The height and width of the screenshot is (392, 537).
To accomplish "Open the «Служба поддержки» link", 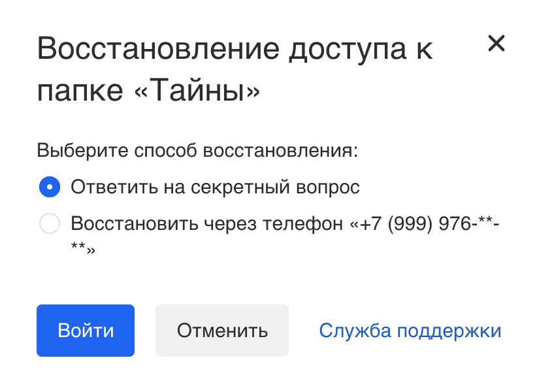I will tap(410, 331).
